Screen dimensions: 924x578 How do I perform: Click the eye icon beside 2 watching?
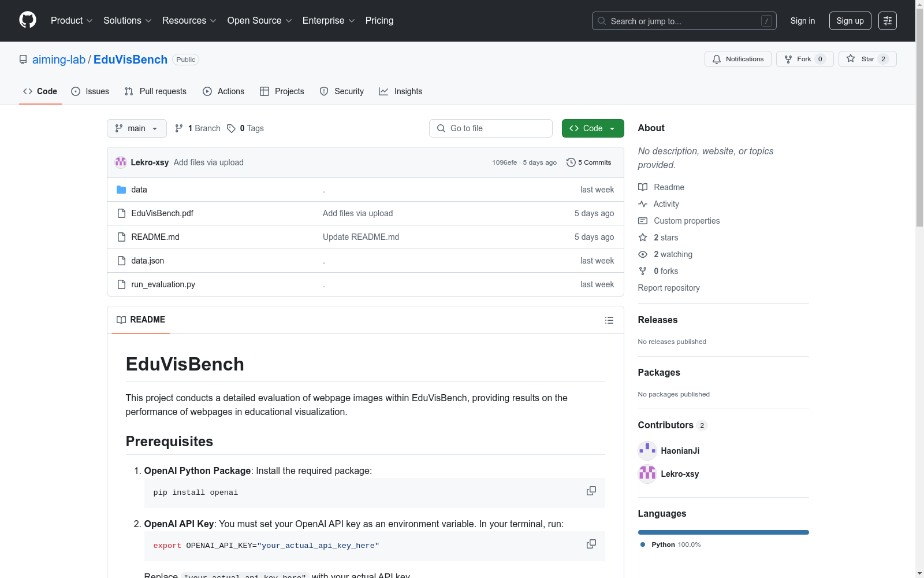coord(643,254)
